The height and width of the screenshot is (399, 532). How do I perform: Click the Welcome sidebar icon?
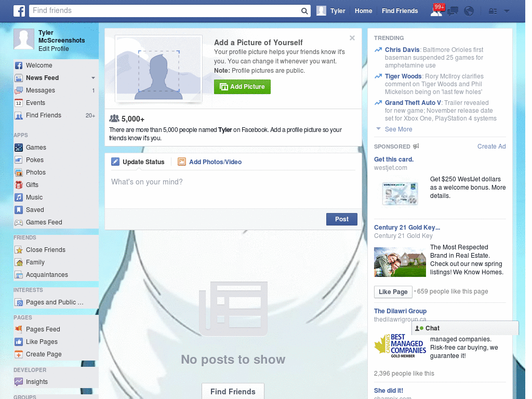point(19,65)
